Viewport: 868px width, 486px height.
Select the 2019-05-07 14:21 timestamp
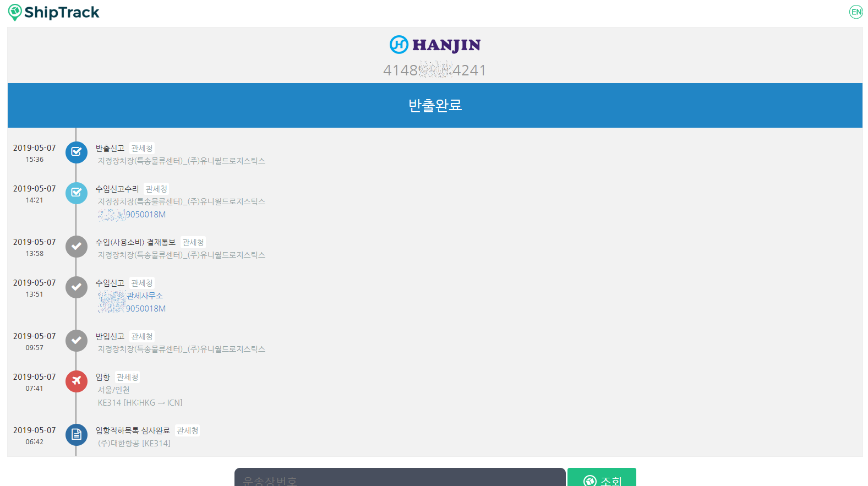click(35, 194)
